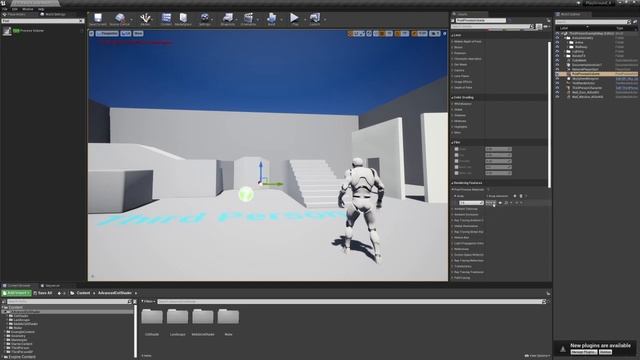This screenshot has height=360, width=640.
Task: Toggle the scale snap icon in viewport
Action: (414, 33)
